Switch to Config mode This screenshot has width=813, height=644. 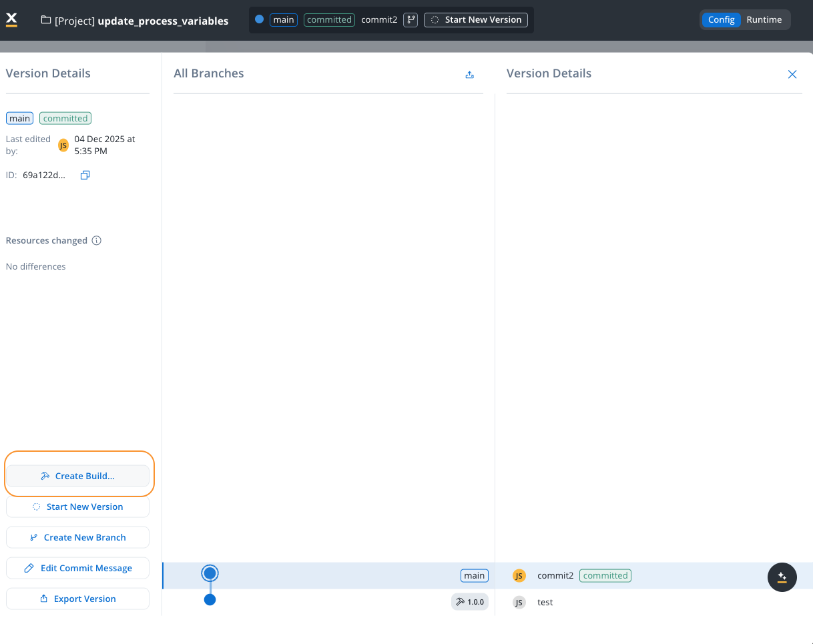(x=721, y=20)
